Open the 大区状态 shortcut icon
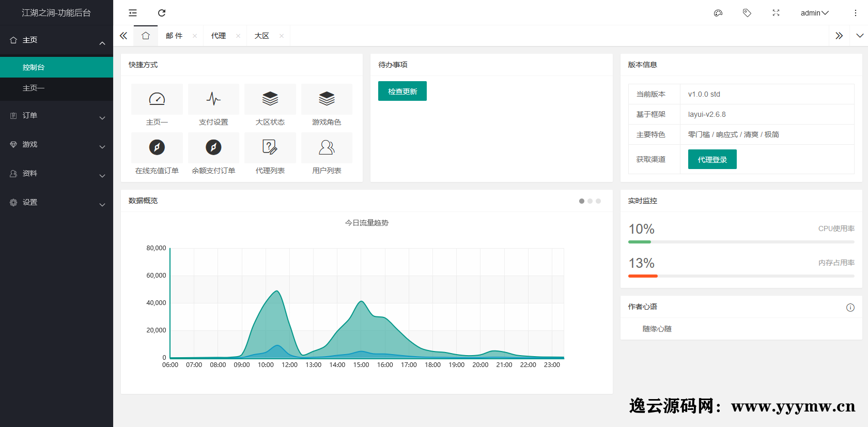This screenshot has height=427, width=868. click(270, 99)
